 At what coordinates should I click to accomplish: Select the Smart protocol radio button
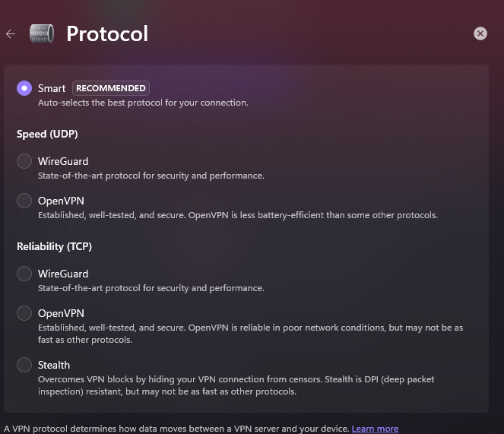24,88
